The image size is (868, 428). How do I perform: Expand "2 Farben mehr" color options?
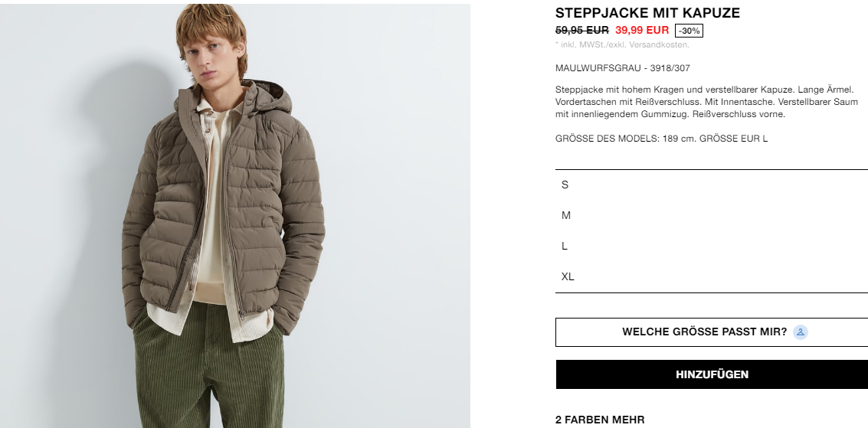600,420
